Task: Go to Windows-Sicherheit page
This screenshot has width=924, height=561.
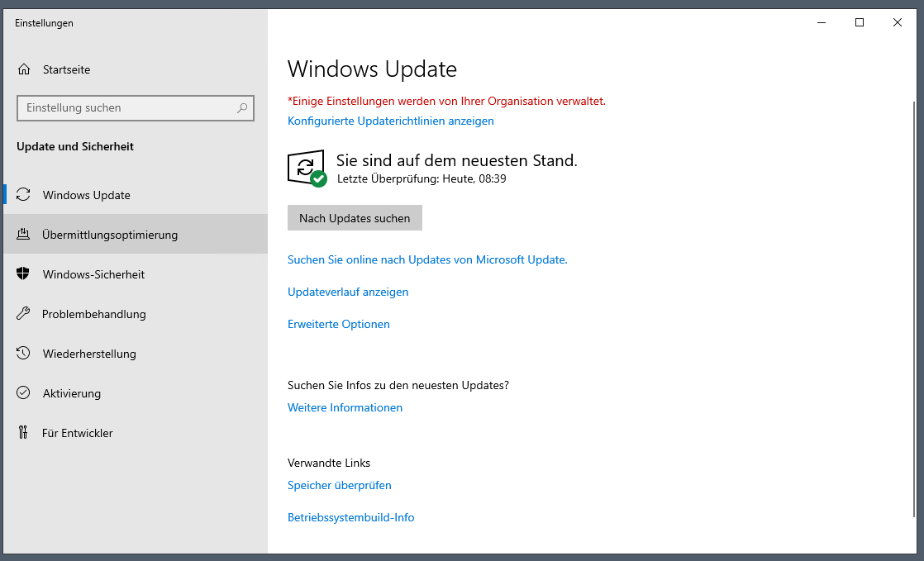Action: point(136,274)
